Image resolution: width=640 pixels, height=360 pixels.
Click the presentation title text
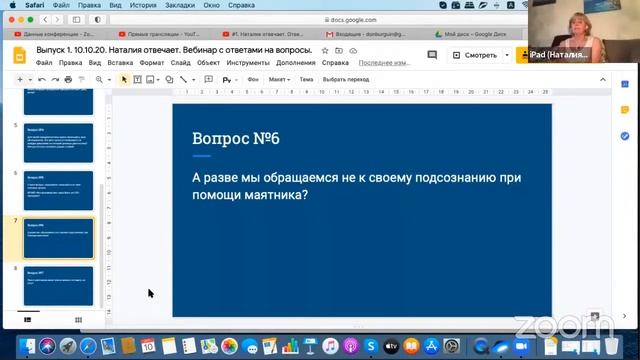pos(174,50)
